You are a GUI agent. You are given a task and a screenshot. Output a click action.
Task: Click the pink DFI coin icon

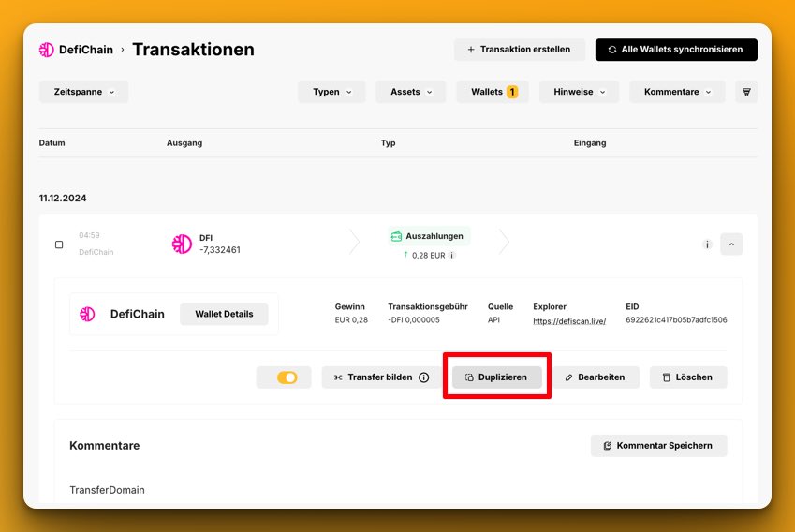(x=182, y=244)
